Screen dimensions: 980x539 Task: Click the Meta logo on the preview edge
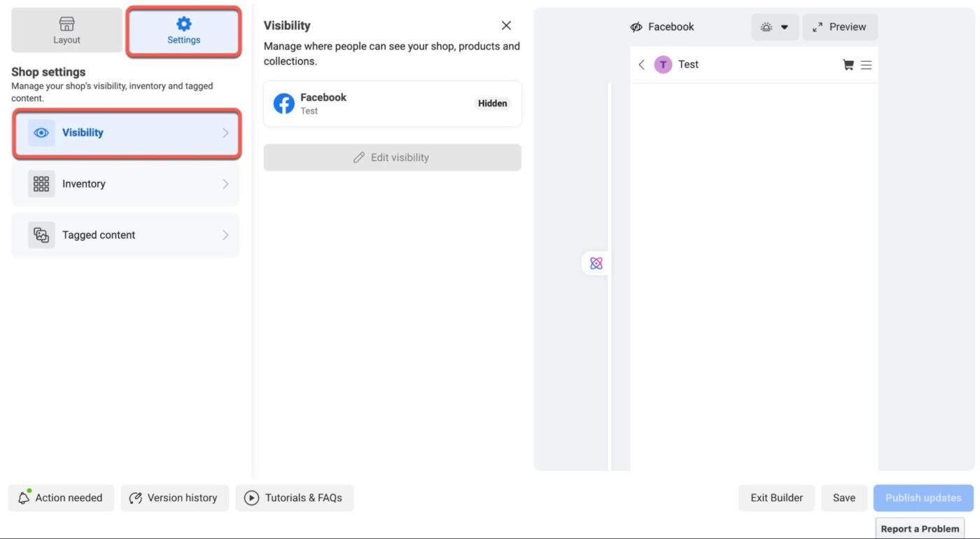(596, 262)
